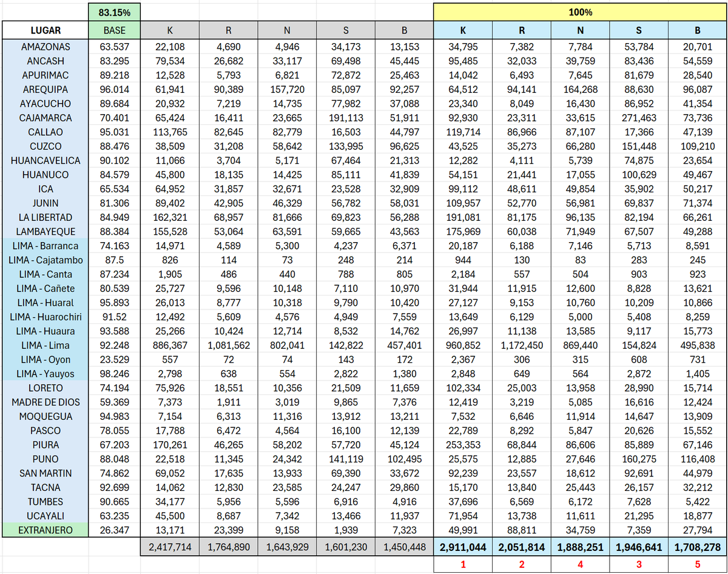Click the gray total 1,450,448
The image size is (728, 574).
click(405, 547)
